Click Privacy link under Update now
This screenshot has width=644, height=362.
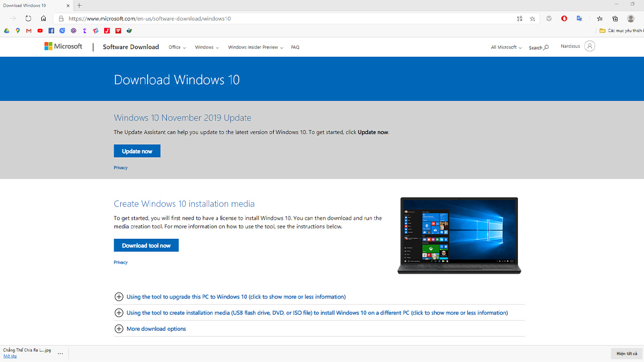tap(121, 168)
